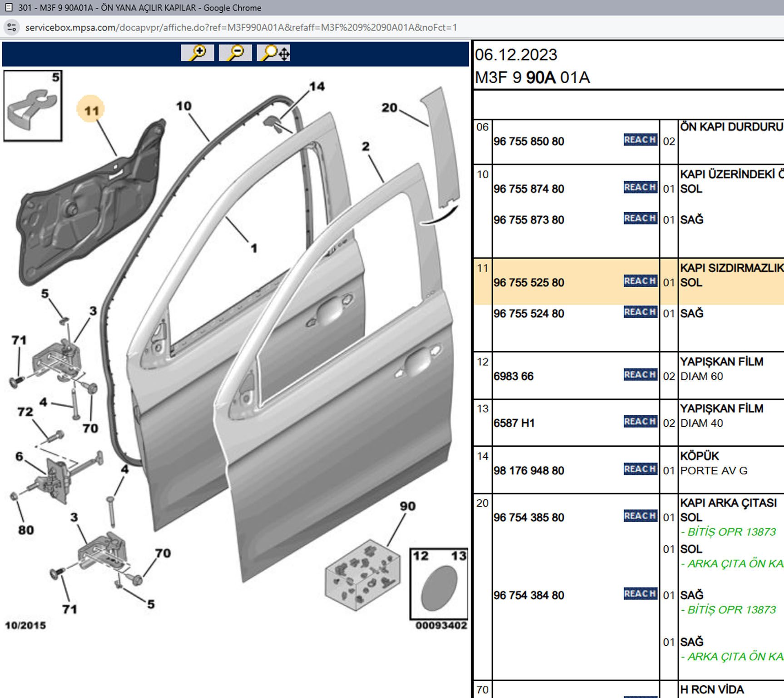Open the site information icon in address bar

pos(12,27)
